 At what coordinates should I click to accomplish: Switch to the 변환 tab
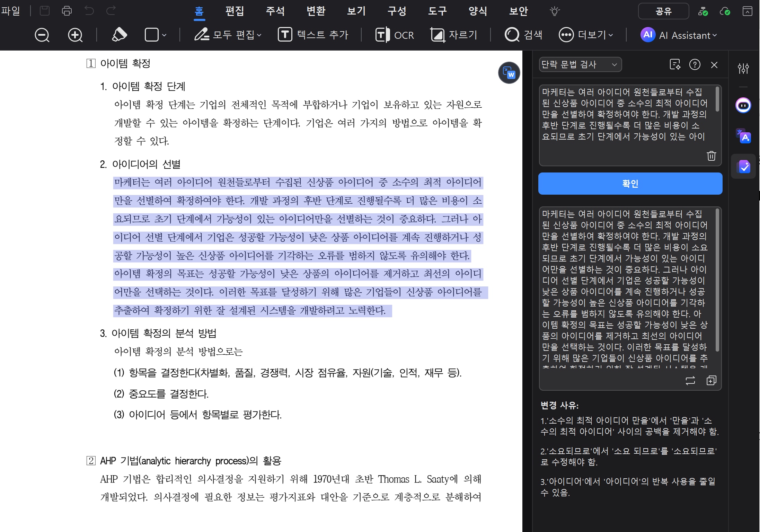click(316, 11)
